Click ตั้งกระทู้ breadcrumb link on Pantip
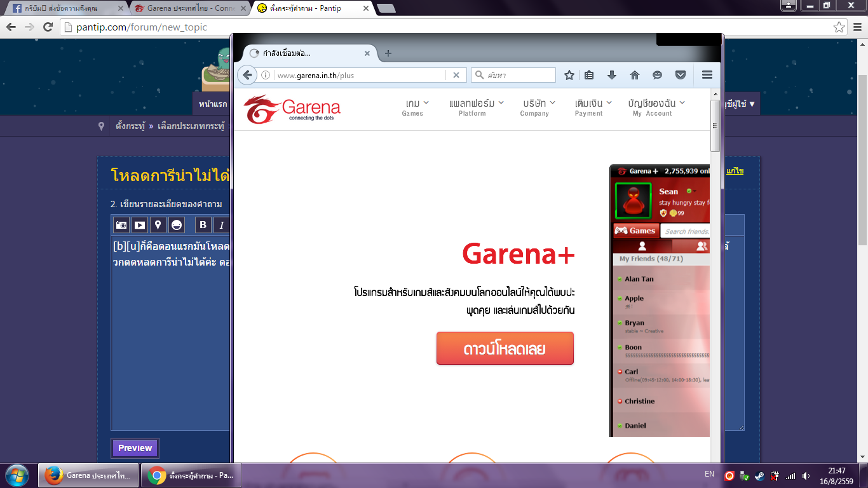 (129, 126)
